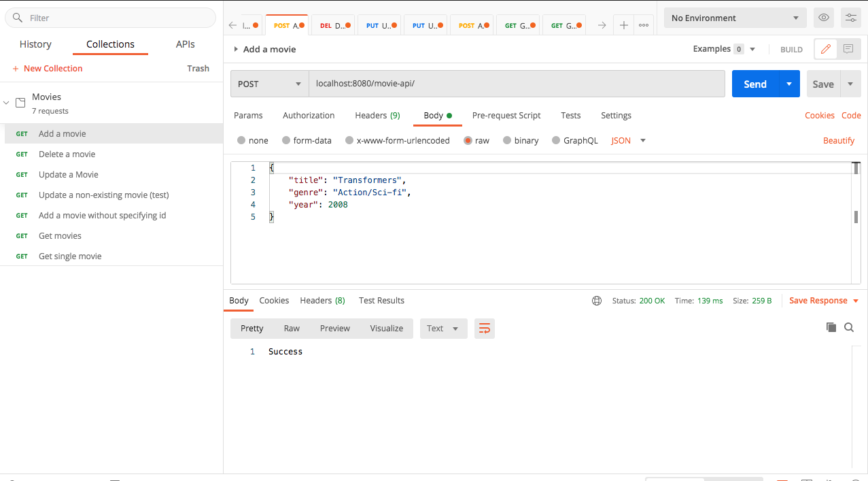Image resolution: width=868 pixels, height=481 pixels.
Task: Select the x-www-form-urlencoded radio option
Action: point(349,141)
